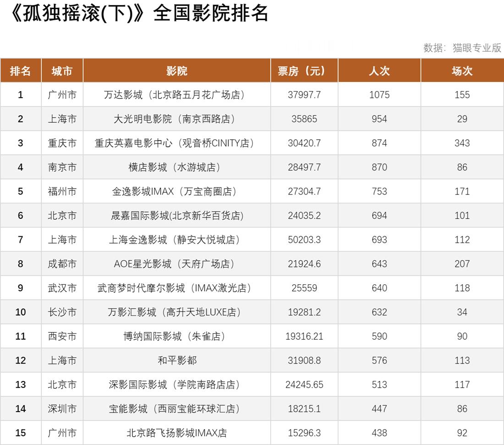
Task: Click attendance value 870
Action: pos(379,167)
